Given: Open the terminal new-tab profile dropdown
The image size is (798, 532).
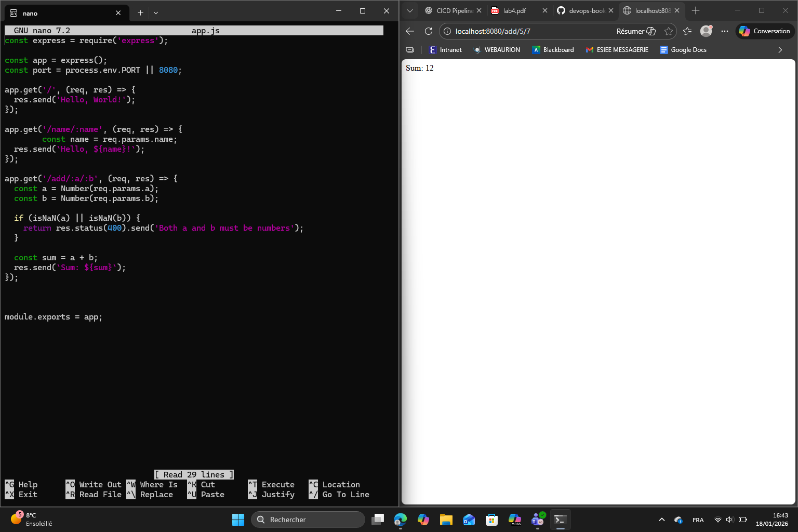Looking at the screenshot, I should click(x=156, y=12).
